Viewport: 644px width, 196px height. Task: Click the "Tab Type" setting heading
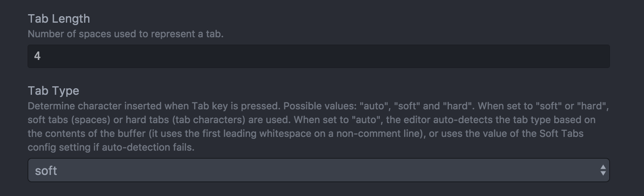coord(53,91)
